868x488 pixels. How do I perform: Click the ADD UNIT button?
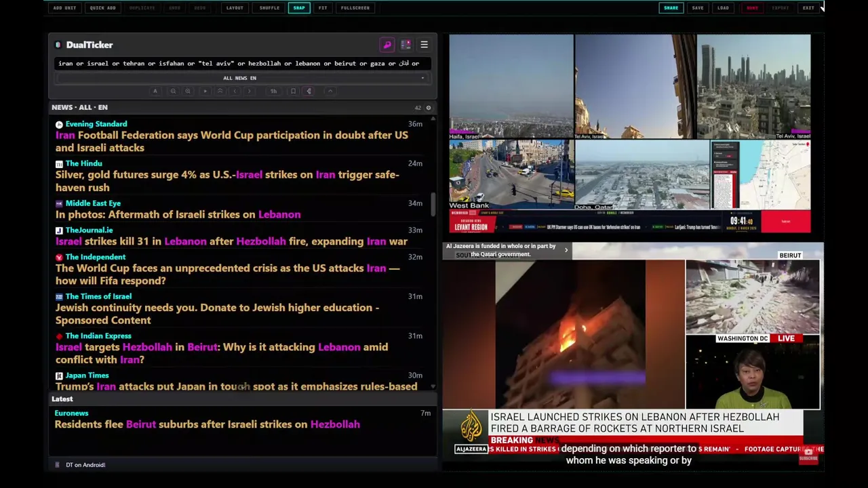click(x=64, y=8)
